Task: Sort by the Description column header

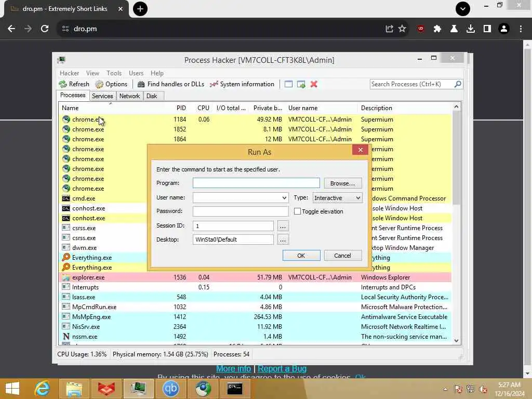Action: (x=405, y=108)
